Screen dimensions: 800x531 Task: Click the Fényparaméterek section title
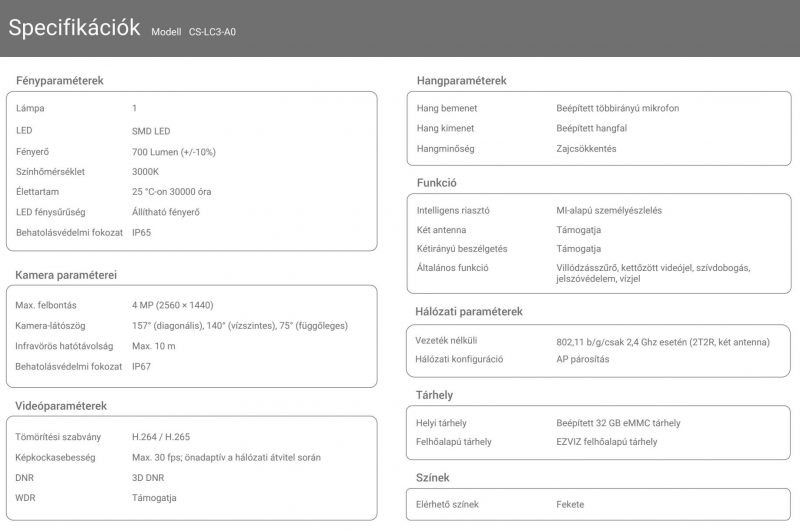pyautogui.click(x=60, y=81)
